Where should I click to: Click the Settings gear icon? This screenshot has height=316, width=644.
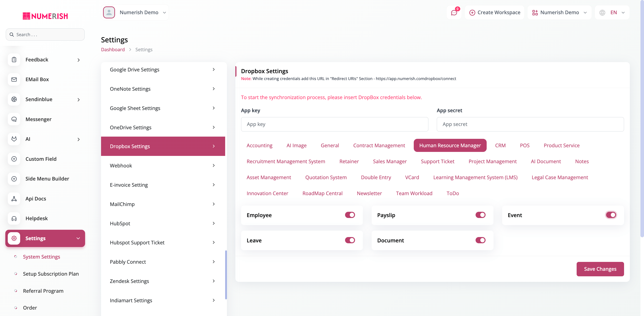pos(14,238)
